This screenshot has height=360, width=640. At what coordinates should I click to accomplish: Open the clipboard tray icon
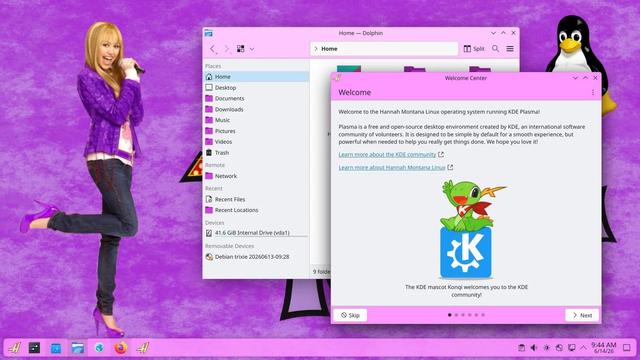point(521,348)
